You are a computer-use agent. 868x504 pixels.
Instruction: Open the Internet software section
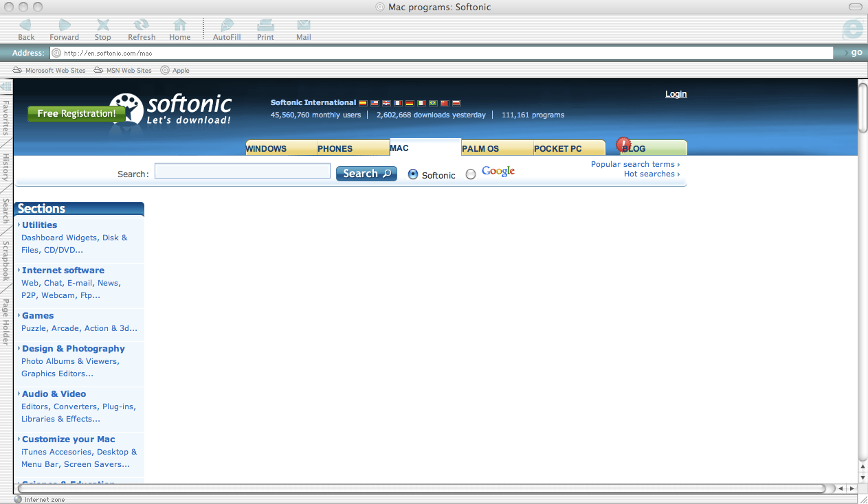tap(63, 270)
